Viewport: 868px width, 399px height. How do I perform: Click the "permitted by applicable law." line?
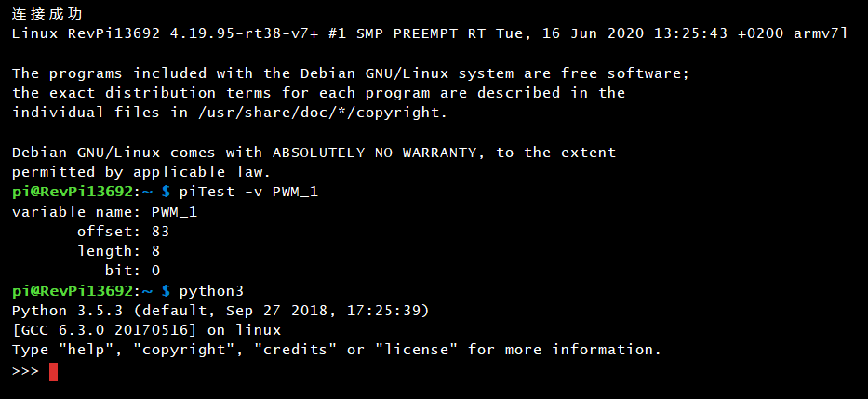pyautogui.click(x=141, y=172)
